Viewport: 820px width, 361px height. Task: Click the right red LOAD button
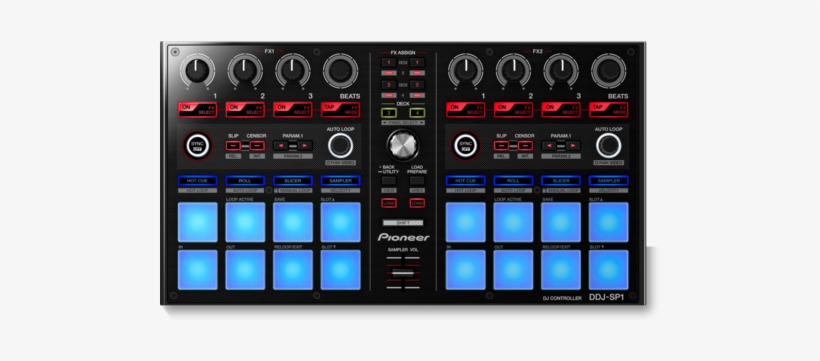tap(417, 203)
